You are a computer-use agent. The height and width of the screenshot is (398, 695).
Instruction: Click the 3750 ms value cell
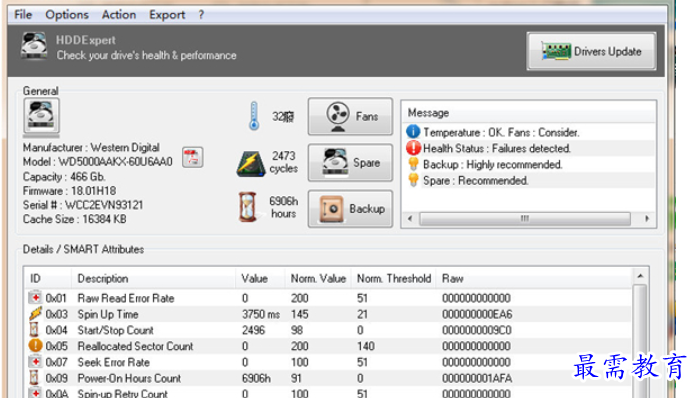point(261,314)
